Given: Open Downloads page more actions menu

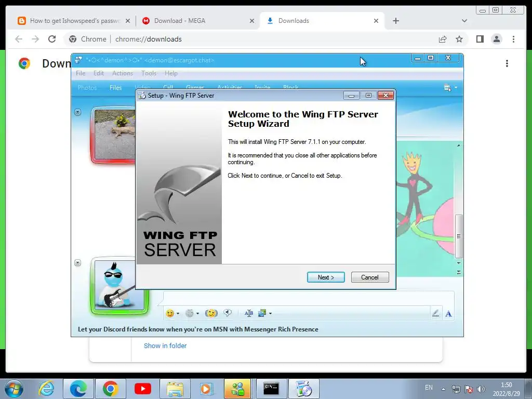Looking at the screenshot, I should (507, 63).
